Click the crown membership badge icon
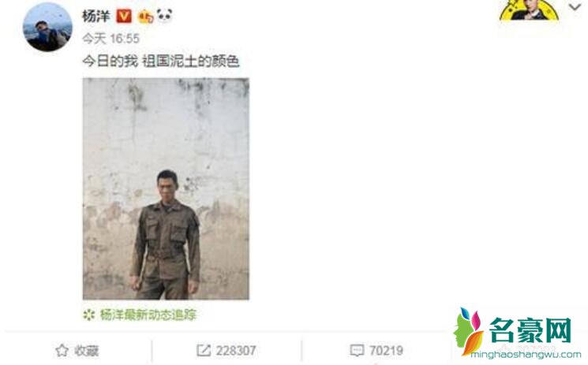This screenshot has height=365, width=588. click(145, 17)
